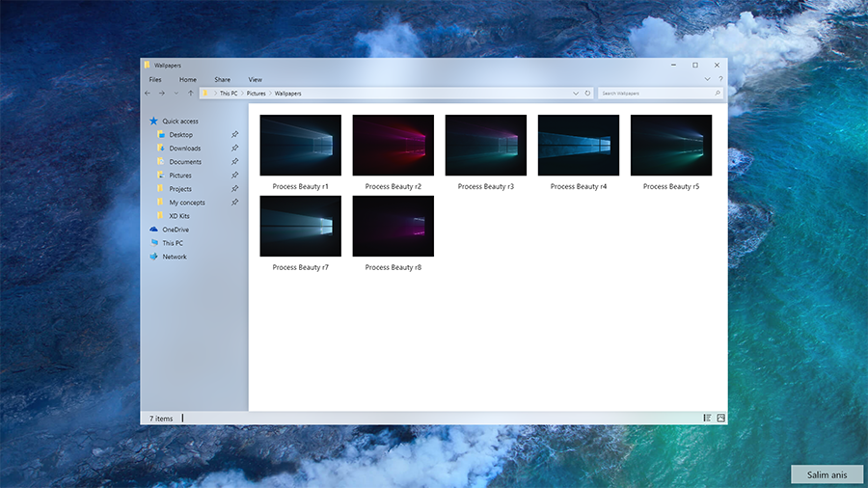Image resolution: width=868 pixels, height=488 pixels.
Task: Open My concepts folder in the sidebar
Action: point(187,203)
